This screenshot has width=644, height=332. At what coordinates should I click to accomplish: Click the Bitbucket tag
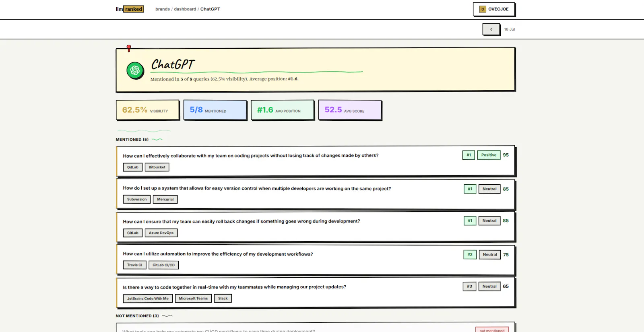[157, 167]
